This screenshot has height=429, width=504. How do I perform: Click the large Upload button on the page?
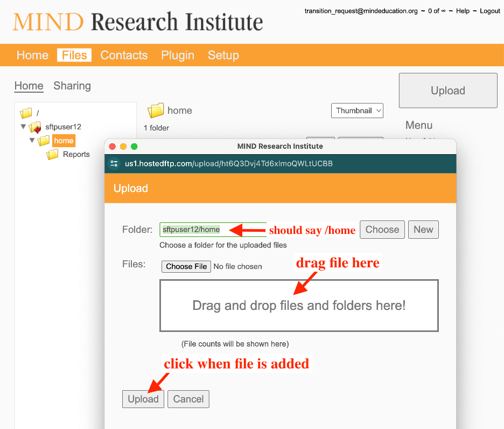pos(448,91)
